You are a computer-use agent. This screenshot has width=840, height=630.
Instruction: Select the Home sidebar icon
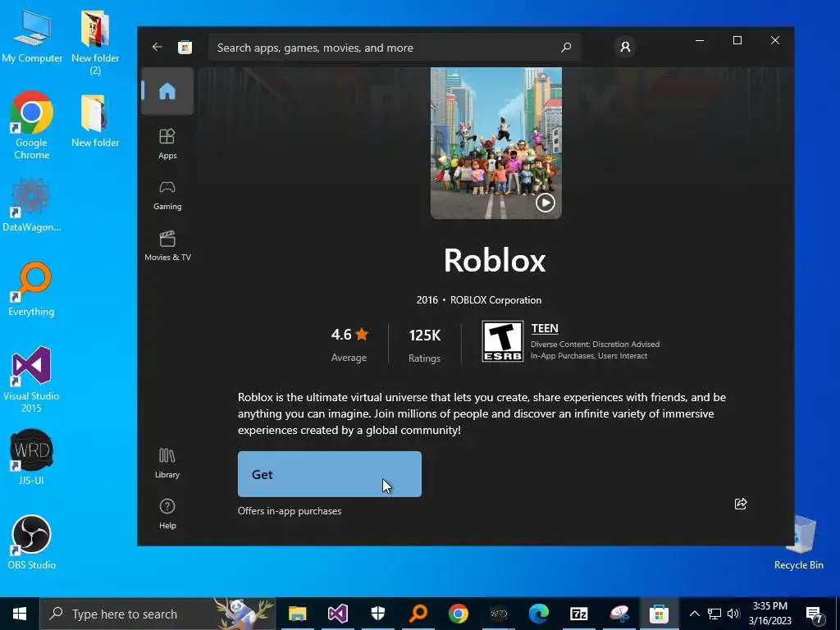167,91
